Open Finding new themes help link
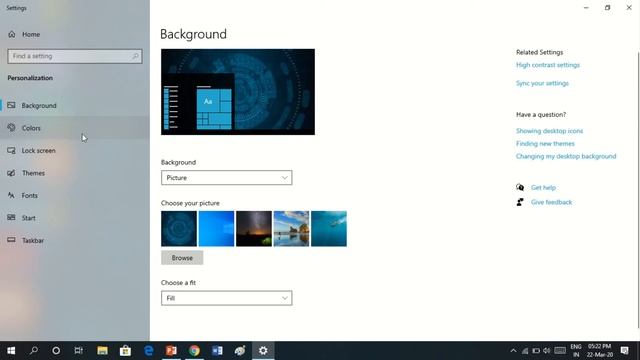Screen dimensions: 640x360 (545, 144)
